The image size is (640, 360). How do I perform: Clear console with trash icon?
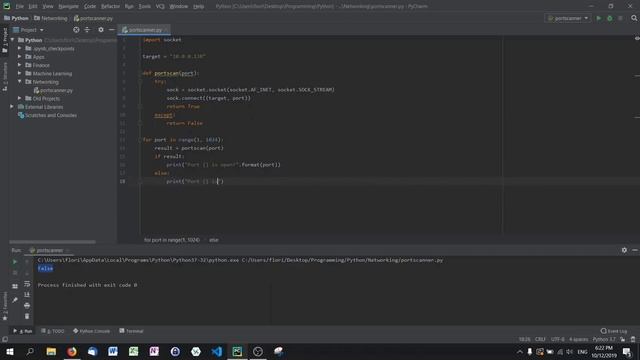click(x=27, y=316)
